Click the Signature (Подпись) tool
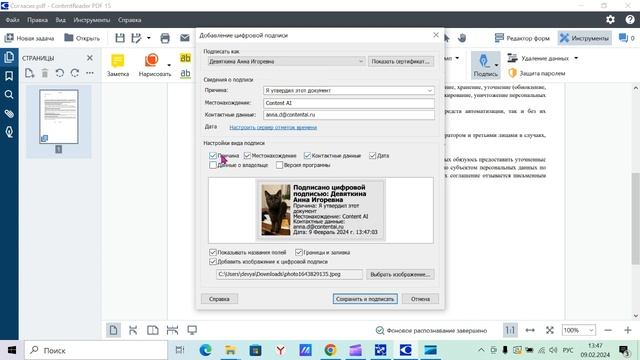Viewport: 640px width, 360px height. (484, 64)
